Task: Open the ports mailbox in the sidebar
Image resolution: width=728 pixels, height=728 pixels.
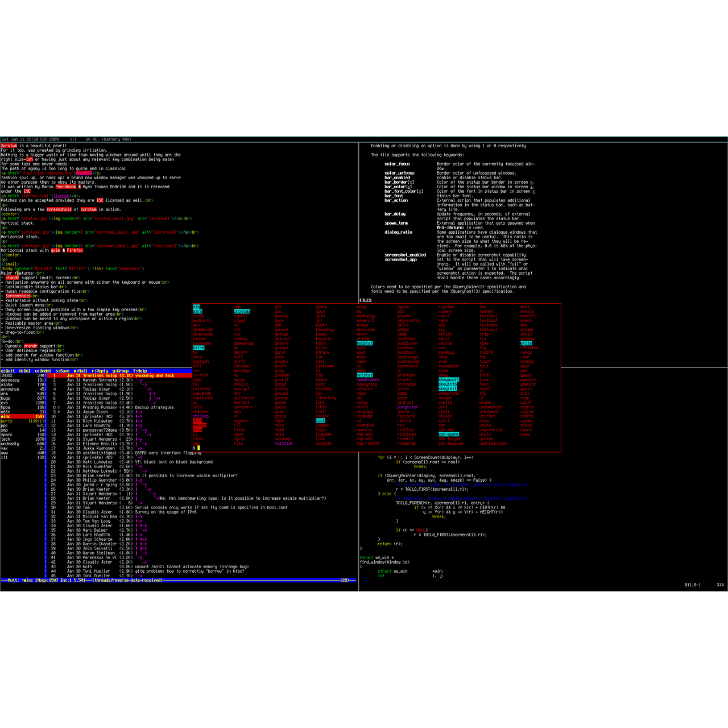Action: tap(7, 421)
